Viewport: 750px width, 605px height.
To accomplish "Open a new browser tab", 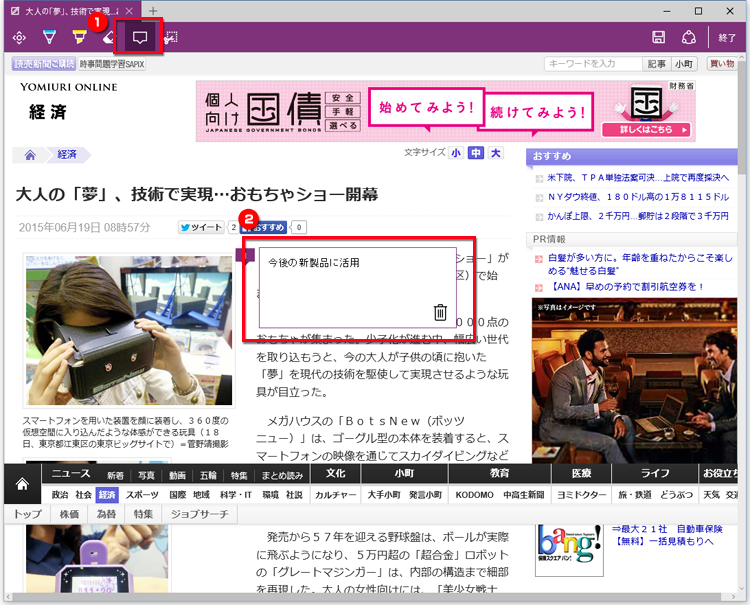I will pos(153,10).
